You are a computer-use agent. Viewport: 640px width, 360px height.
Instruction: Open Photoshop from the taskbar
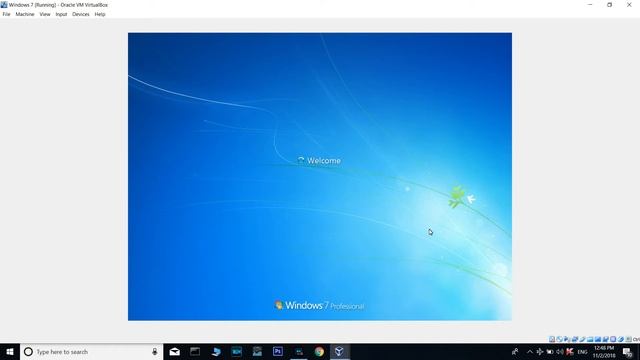[x=278, y=351]
